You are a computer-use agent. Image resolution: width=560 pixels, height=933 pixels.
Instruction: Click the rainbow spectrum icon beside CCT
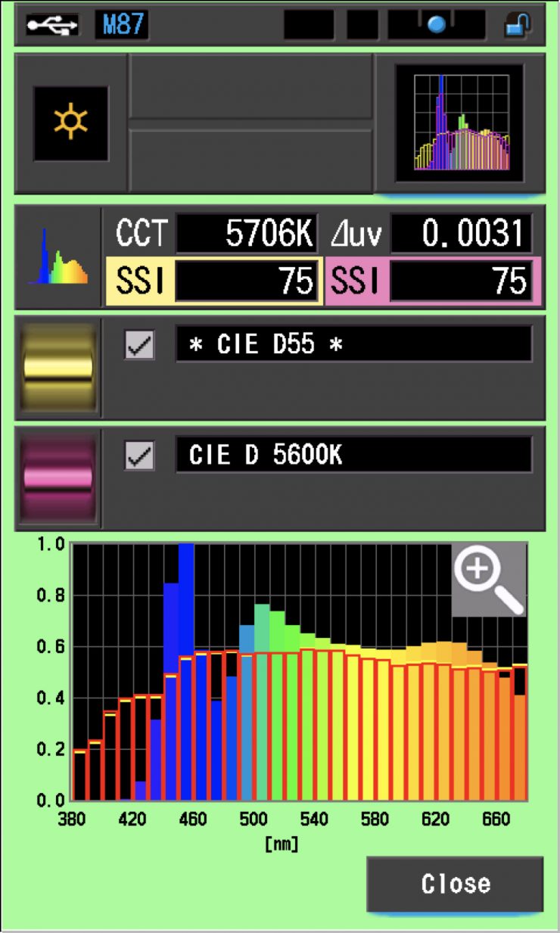click(58, 257)
